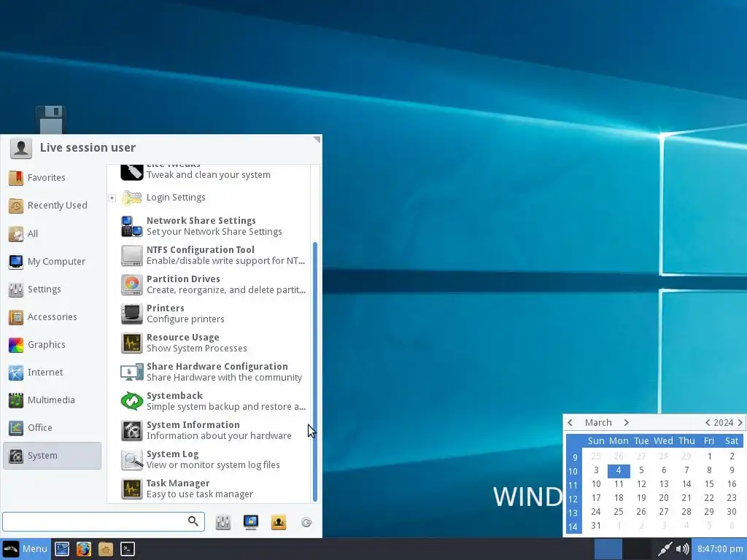Go to next year after 2024
Viewport: 747px width, 560px height.
(740, 422)
